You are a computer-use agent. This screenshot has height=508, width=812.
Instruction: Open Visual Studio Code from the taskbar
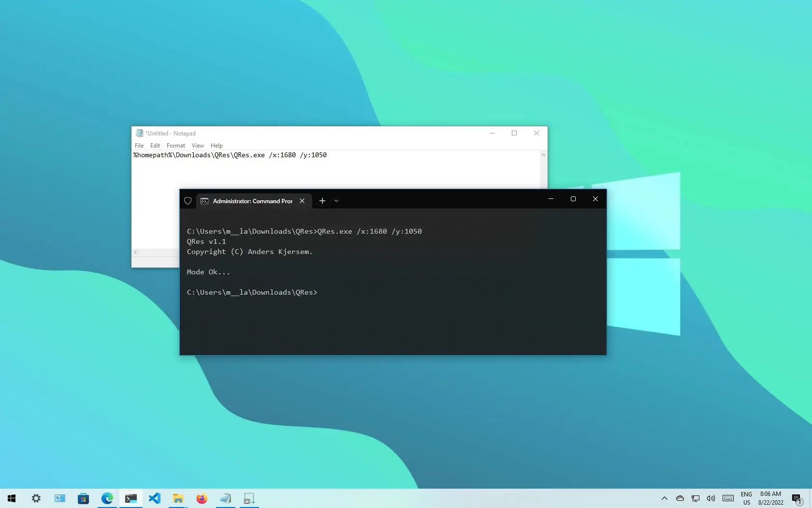(x=155, y=499)
